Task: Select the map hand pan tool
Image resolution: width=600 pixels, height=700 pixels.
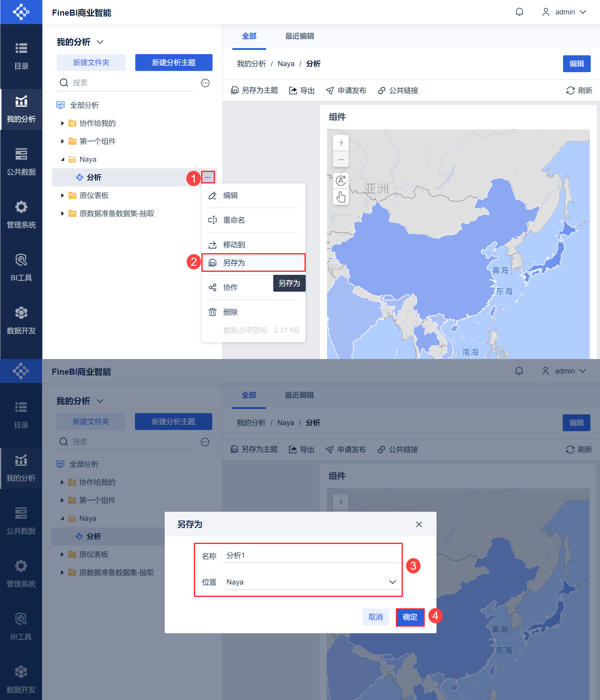Action: (341, 197)
